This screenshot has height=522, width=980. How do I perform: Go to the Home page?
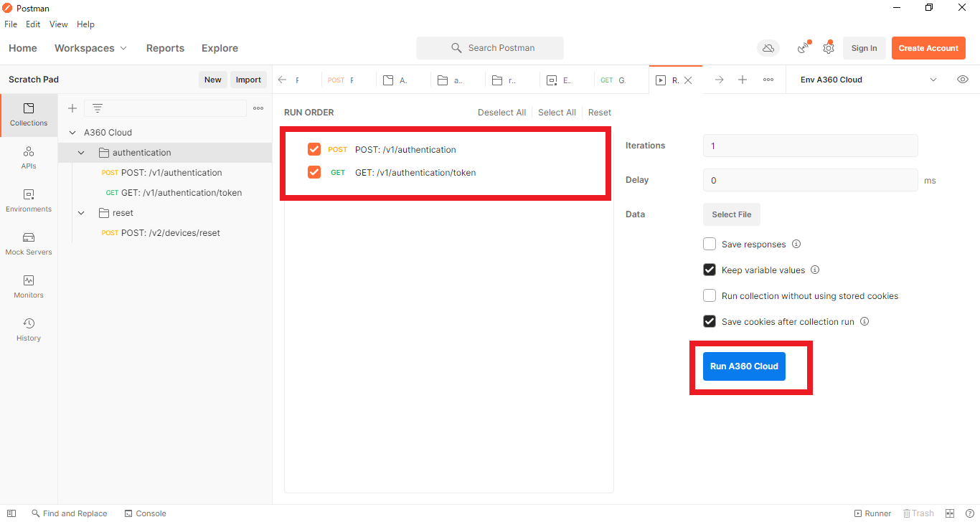point(23,48)
